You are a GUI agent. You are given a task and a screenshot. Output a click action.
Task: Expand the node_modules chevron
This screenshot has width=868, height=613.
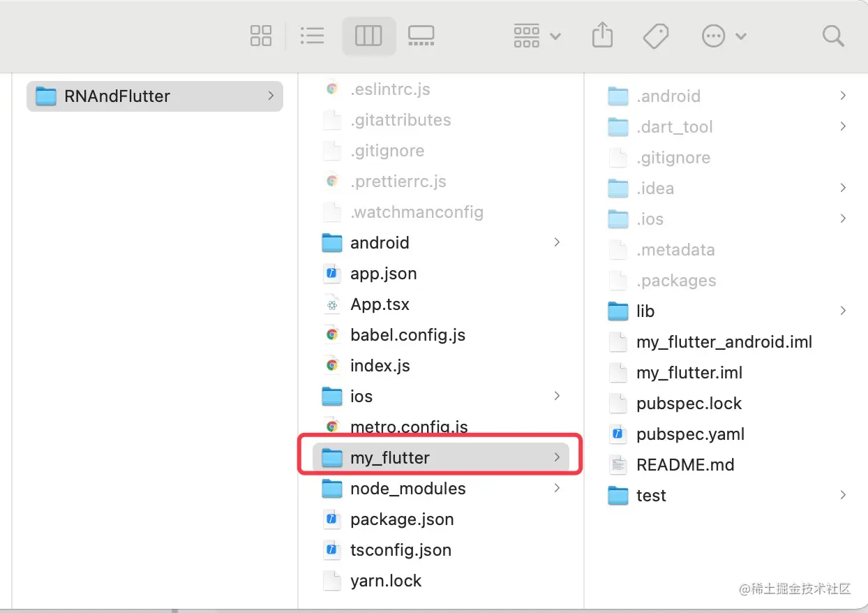(x=557, y=488)
